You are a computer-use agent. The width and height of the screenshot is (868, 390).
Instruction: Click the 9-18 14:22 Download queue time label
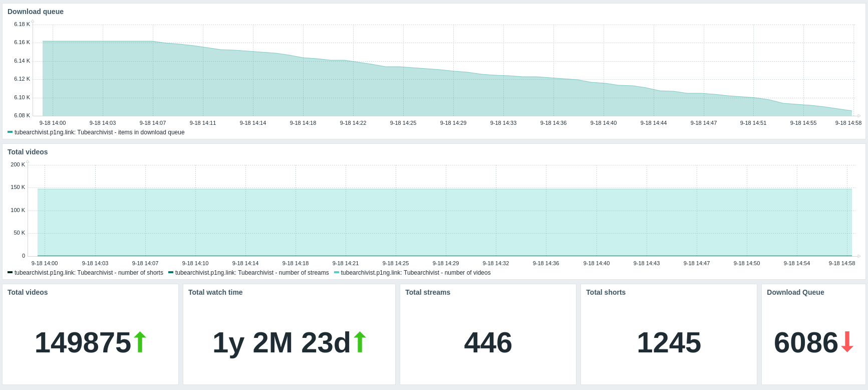pyautogui.click(x=353, y=123)
